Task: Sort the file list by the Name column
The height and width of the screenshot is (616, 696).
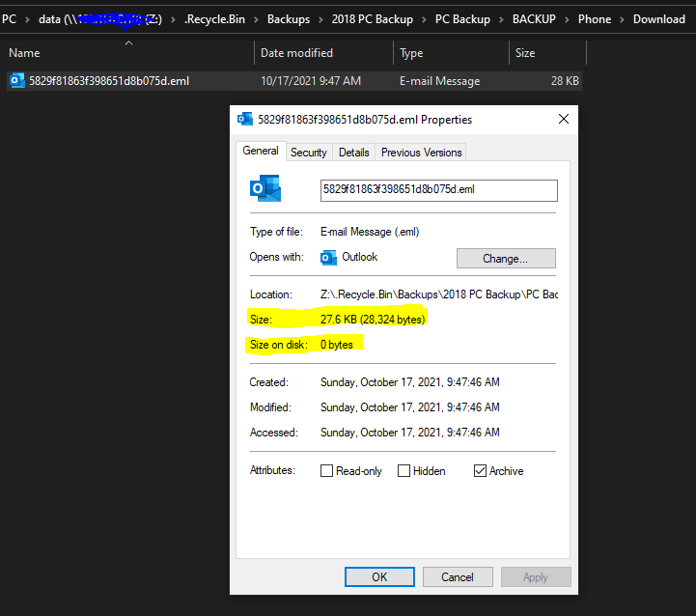Action: point(24,53)
